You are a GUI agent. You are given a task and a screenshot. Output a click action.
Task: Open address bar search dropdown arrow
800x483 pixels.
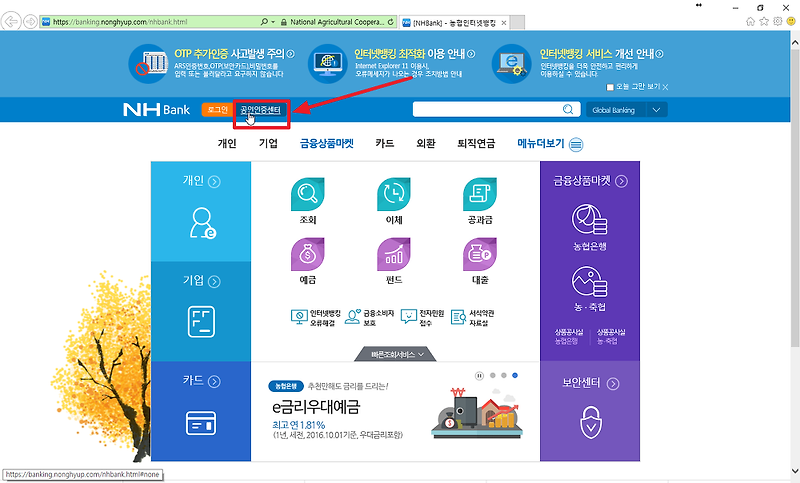(x=273, y=22)
